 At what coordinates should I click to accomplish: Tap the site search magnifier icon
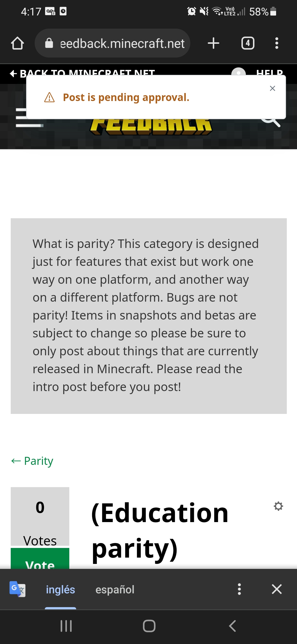click(x=272, y=122)
